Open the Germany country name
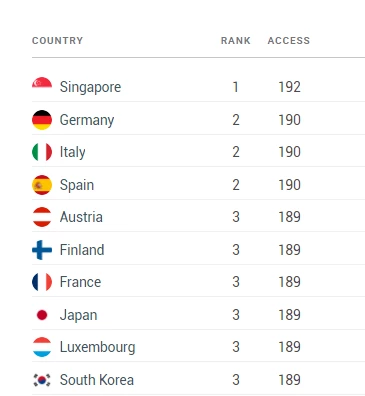 tap(87, 120)
